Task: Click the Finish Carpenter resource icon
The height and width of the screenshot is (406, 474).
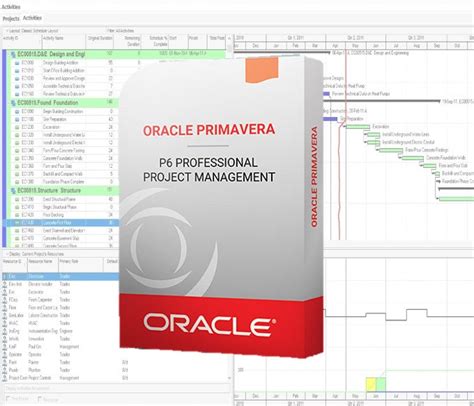Action: [x=5, y=300]
